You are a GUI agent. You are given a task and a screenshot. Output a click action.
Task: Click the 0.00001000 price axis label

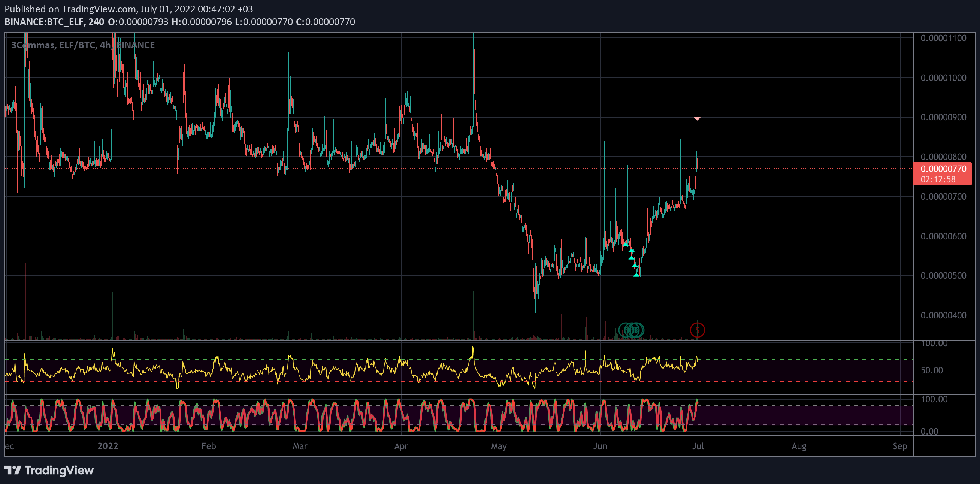pyautogui.click(x=943, y=78)
